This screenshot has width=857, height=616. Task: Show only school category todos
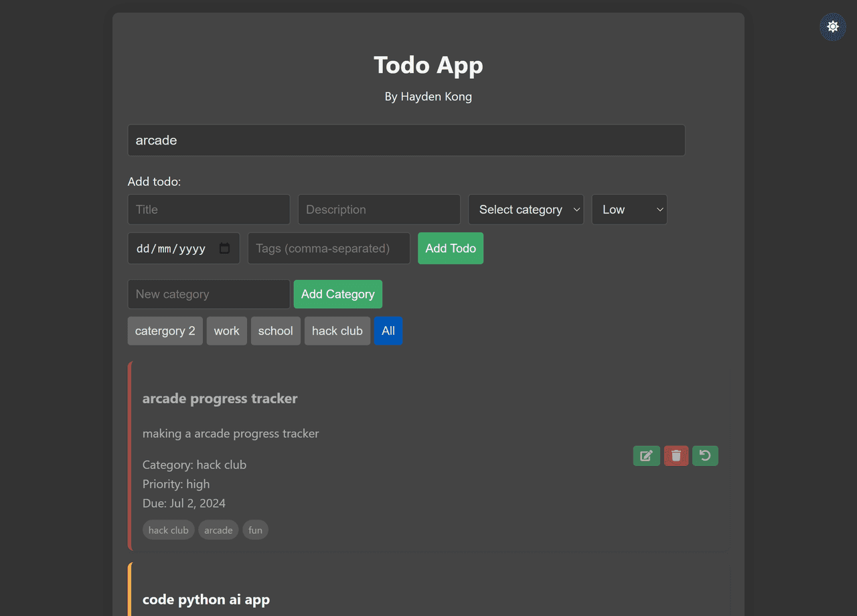click(275, 331)
